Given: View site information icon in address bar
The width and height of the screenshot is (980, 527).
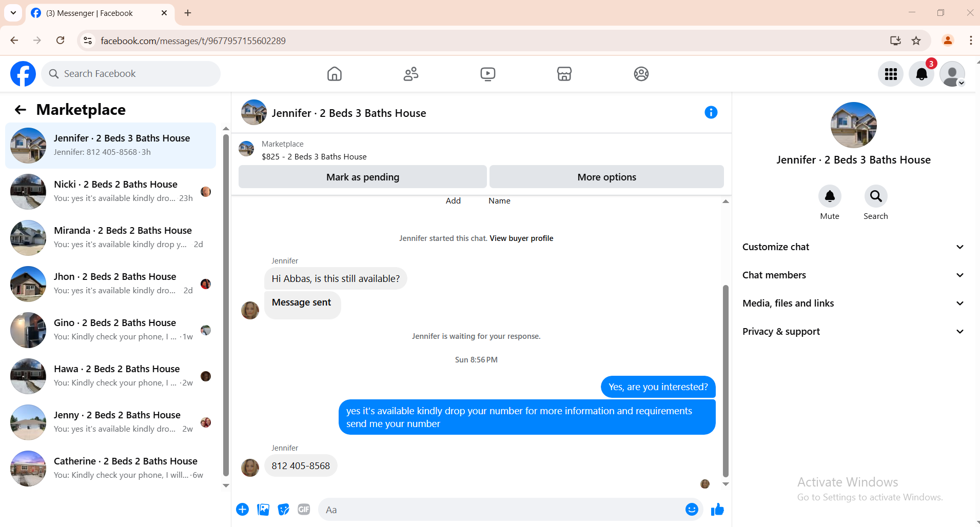Looking at the screenshot, I should click(88, 40).
